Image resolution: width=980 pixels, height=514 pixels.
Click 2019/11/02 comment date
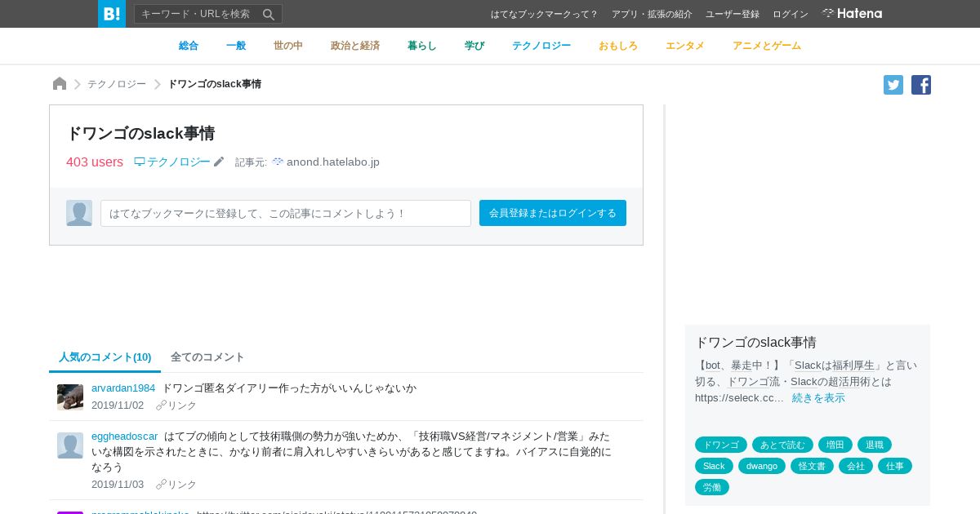tap(118, 405)
